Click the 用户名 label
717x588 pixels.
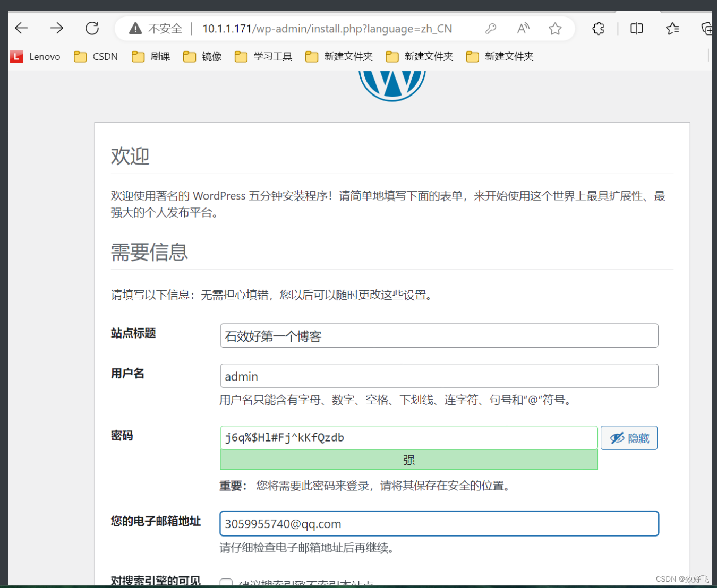[x=127, y=374]
